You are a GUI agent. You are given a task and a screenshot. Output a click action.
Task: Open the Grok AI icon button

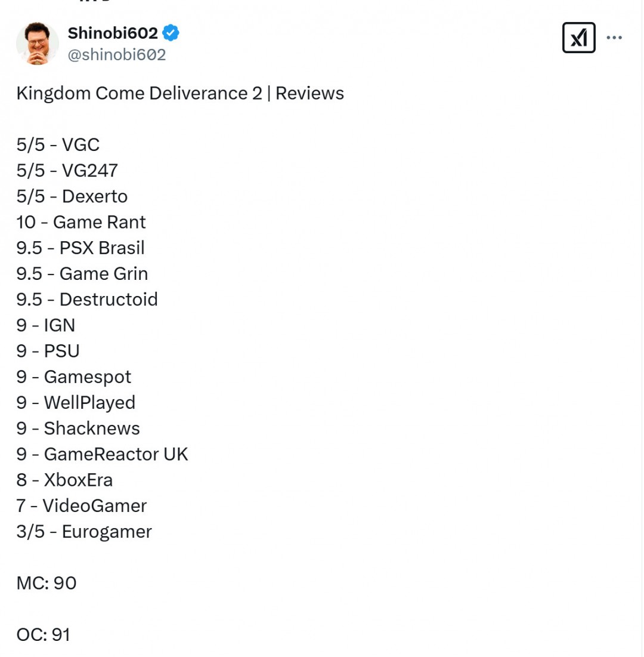[578, 38]
